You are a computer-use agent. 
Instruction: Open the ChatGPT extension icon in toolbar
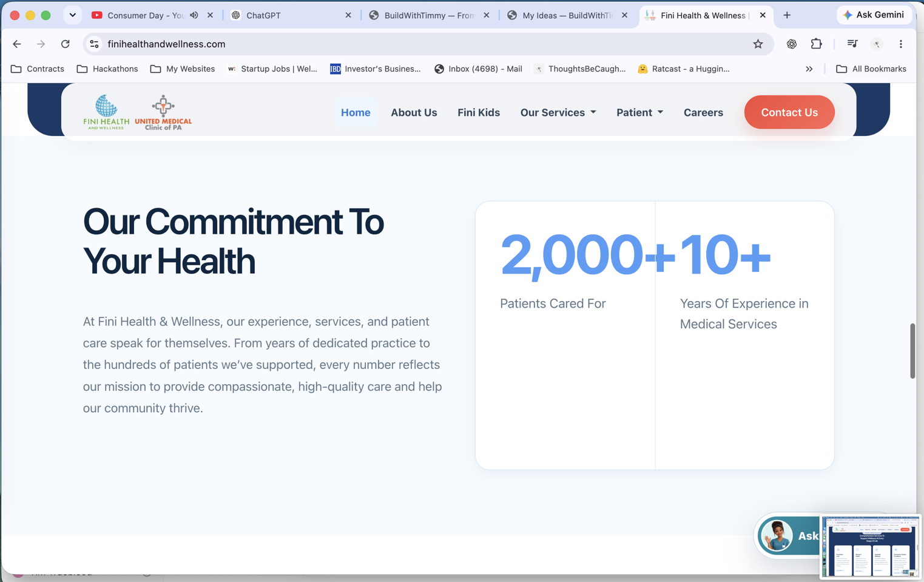[792, 44]
